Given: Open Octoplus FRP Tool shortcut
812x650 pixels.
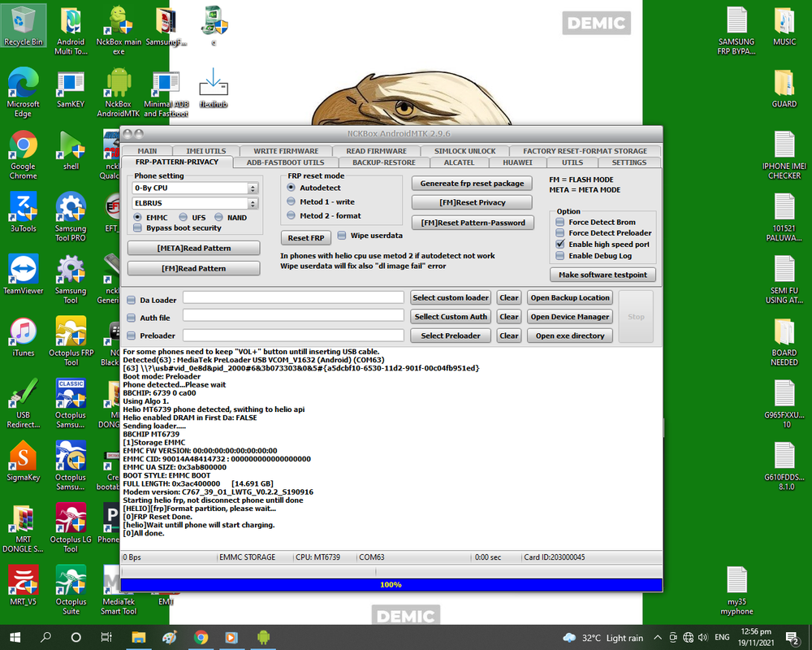Looking at the screenshot, I should pyautogui.click(x=71, y=342).
